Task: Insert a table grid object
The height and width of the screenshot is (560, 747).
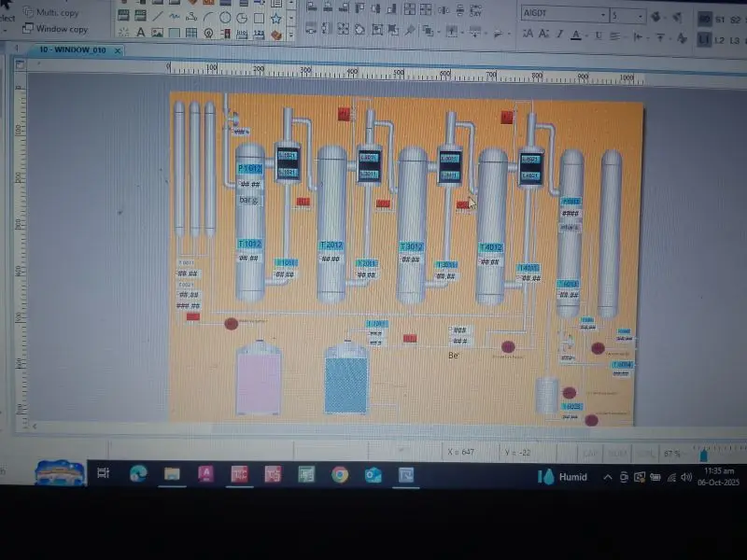Action: coord(191,33)
